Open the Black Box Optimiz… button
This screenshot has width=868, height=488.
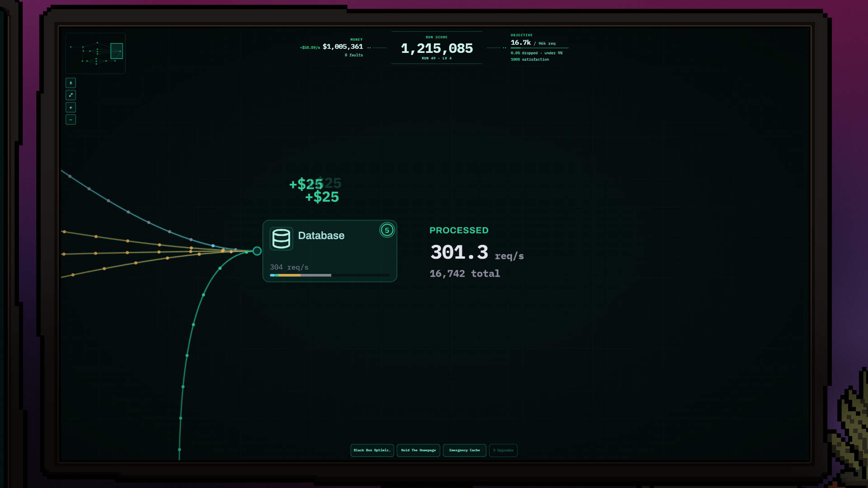tap(372, 450)
